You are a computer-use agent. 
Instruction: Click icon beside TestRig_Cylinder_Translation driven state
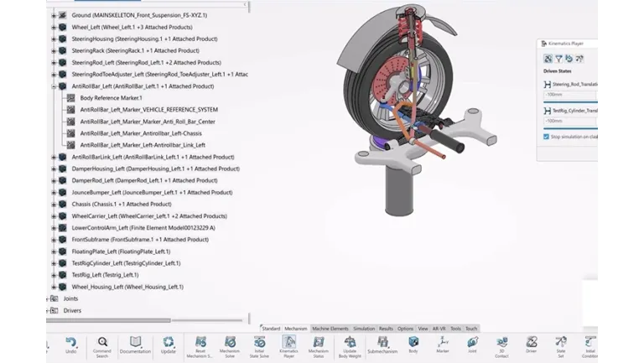[x=547, y=111]
